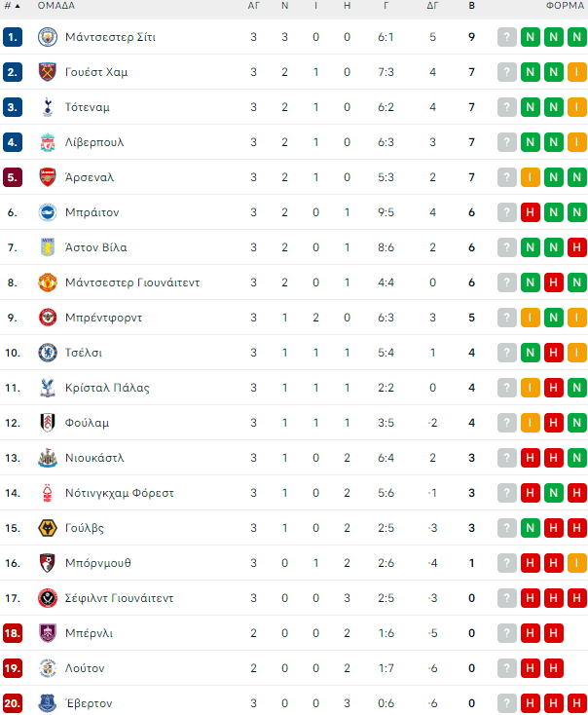Click the Chelsea club logo
The height and width of the screenshot is (715, 588).
pos(47,353)
